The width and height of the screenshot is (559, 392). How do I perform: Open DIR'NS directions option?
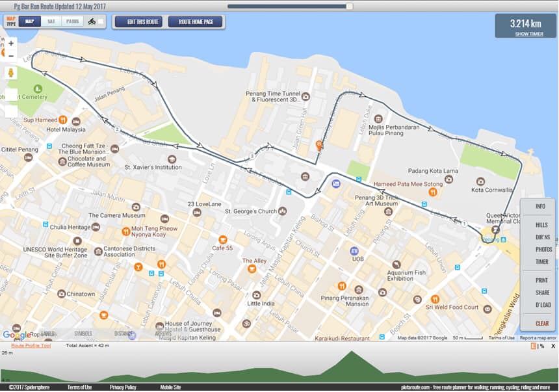point(542,237)
